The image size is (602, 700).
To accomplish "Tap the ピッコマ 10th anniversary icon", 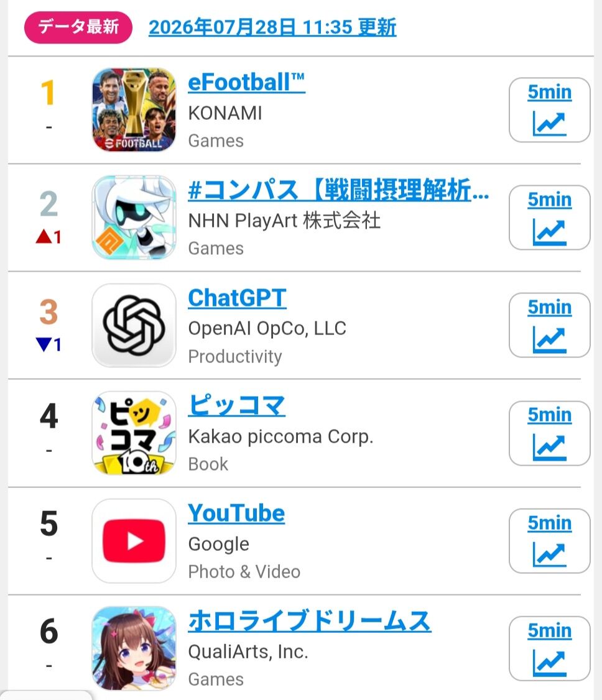I will tap(134, 433).
